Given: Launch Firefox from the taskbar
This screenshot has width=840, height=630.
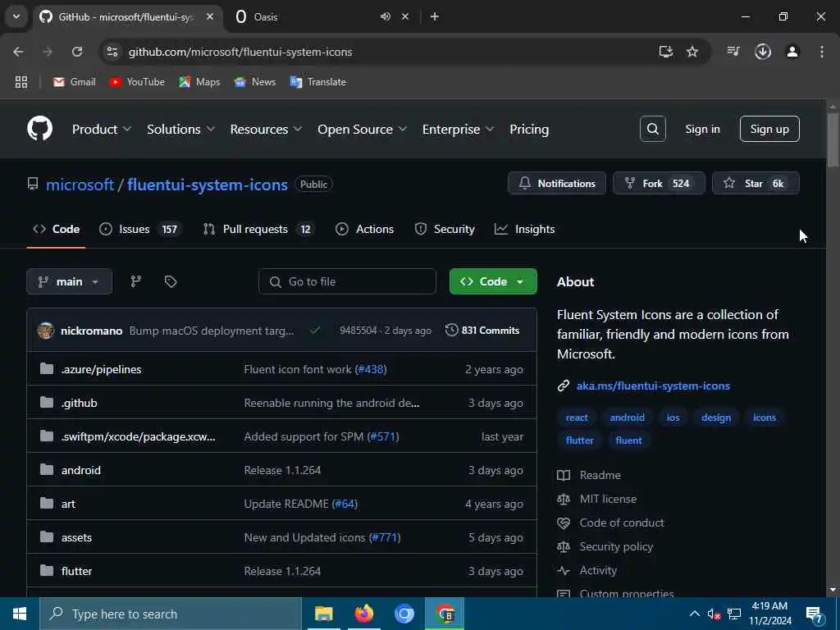Looking at the screenshot, I should [364, 614].
